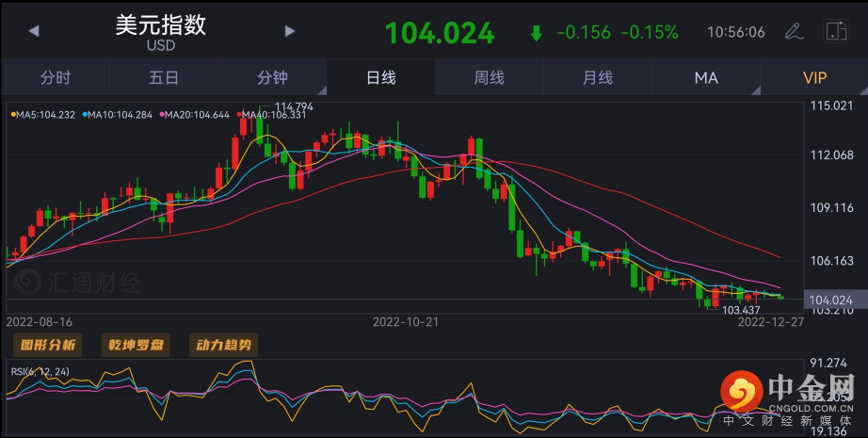The height and width of the screenshot is (438, 868).
Task: Go to previous instrument with left arrow
Action: pos(34,31)
